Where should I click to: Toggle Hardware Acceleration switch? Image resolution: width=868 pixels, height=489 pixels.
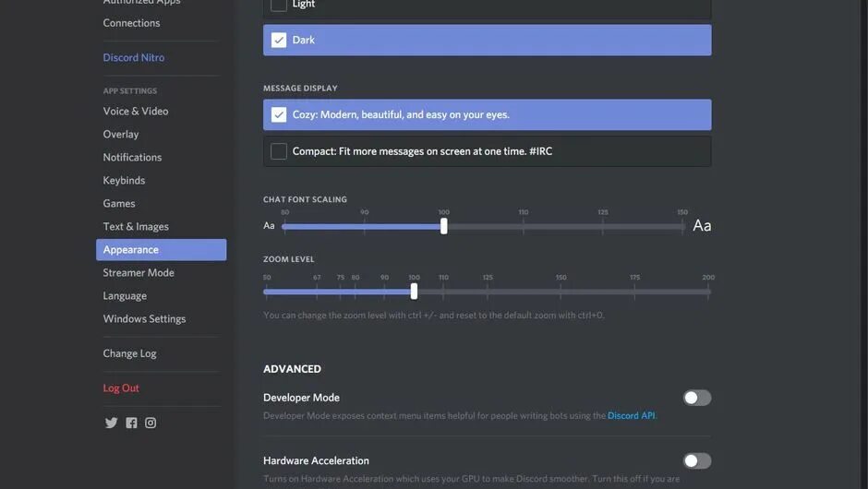697,460
